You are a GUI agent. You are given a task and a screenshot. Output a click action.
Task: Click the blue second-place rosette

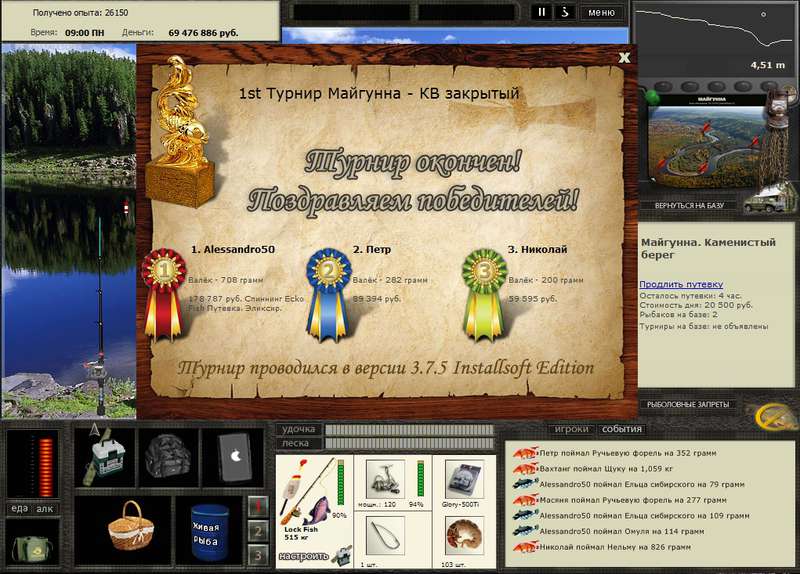[x=329, y=294]
